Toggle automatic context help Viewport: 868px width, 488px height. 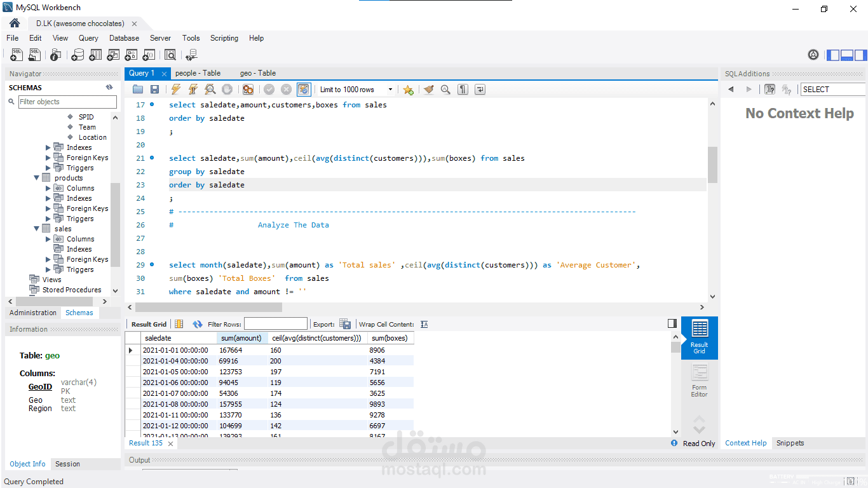pyautogui.click(x=770, y=90)
